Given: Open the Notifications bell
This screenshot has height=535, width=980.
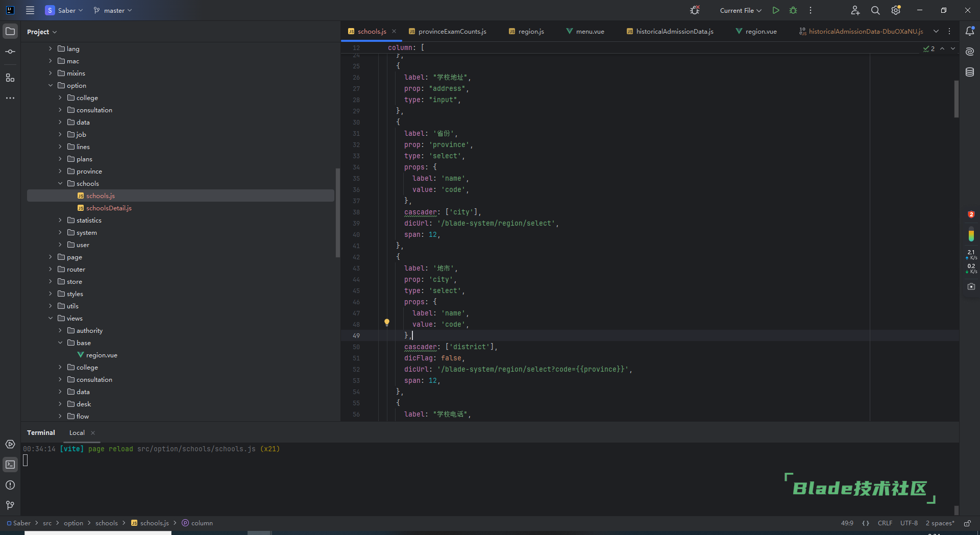Looking at the screenshot, I should point(970,31).
